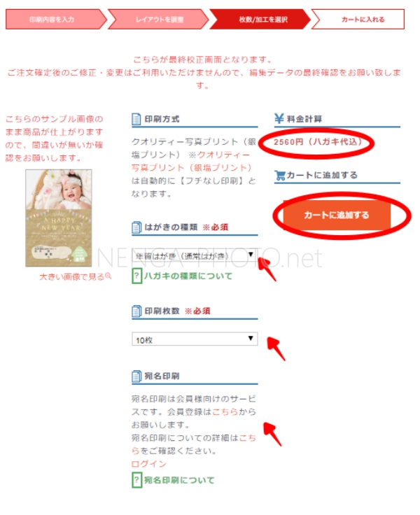Open the はがきの種類 postcard type dropdown
Viewport: 420px width, 515px height.
pos(195,256)
